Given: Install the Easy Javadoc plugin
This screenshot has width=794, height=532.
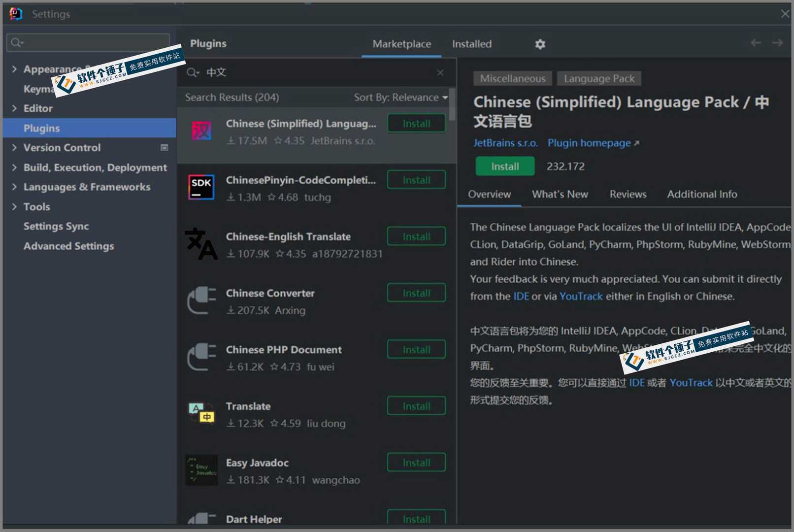Looking at the screenshot, I should (x=416, y=463).
